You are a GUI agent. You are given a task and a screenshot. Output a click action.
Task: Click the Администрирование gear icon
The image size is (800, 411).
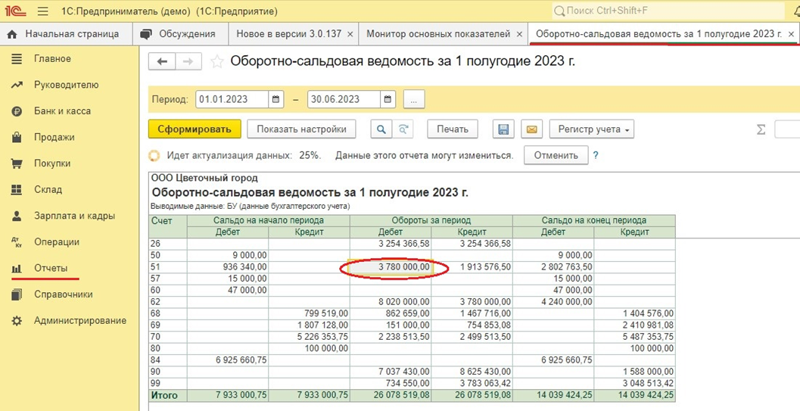17,321
